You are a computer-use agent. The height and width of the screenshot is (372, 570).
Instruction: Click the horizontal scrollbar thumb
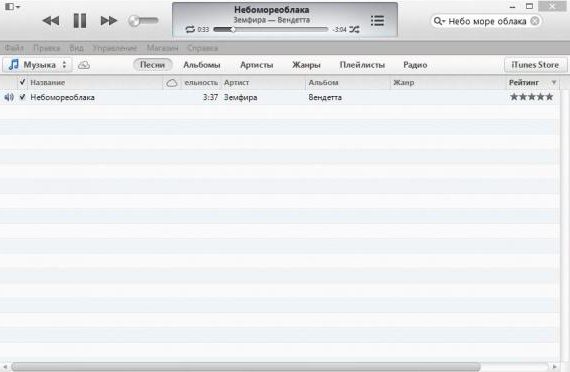(246, 367)
